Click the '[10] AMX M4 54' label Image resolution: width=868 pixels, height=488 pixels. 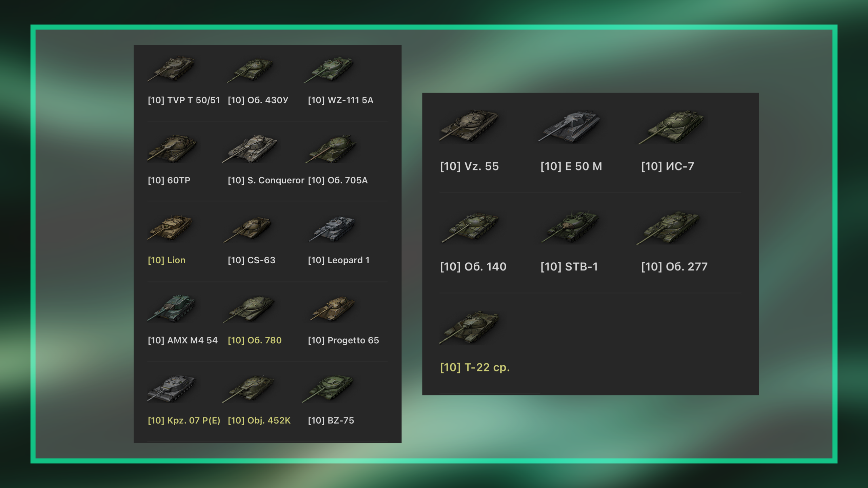pyautogui.click(x=183, y=340)
